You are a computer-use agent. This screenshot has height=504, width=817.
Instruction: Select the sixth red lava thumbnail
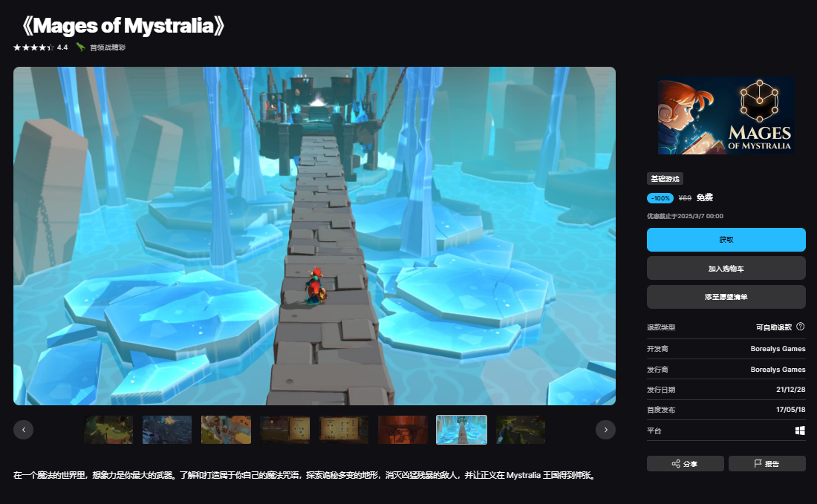pyautogui.click(x=403, y=430)
